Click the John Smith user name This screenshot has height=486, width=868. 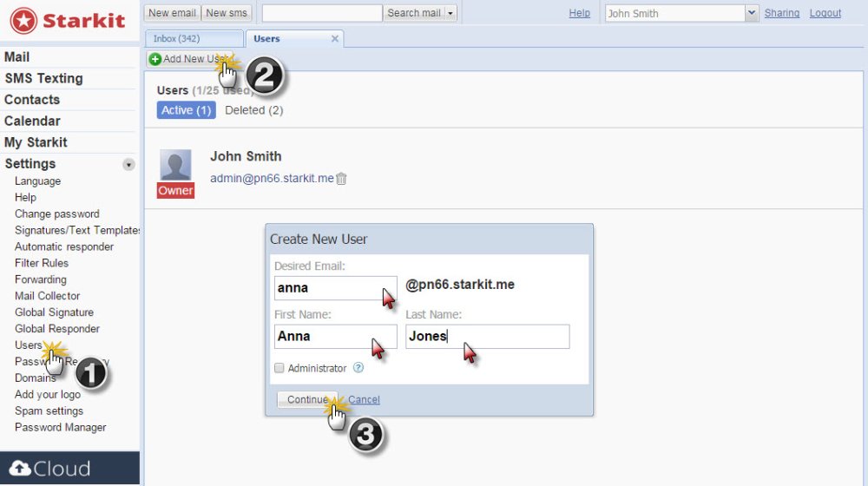pos(246,157)
